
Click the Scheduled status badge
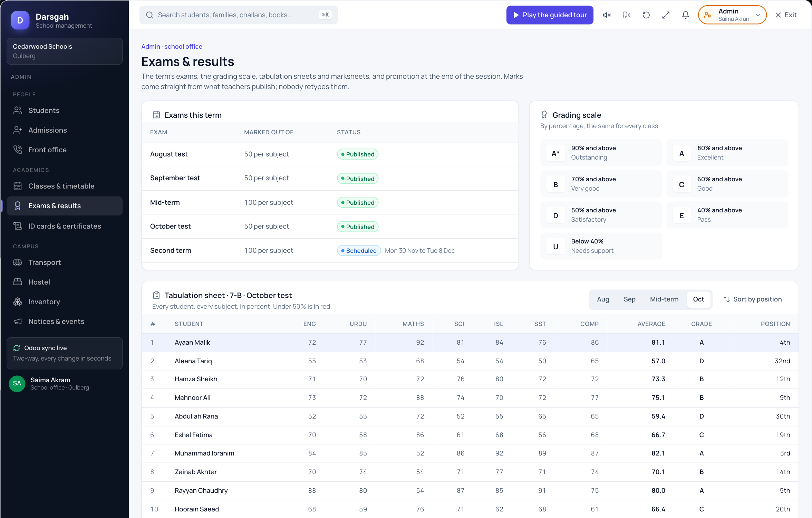[359, 251]
